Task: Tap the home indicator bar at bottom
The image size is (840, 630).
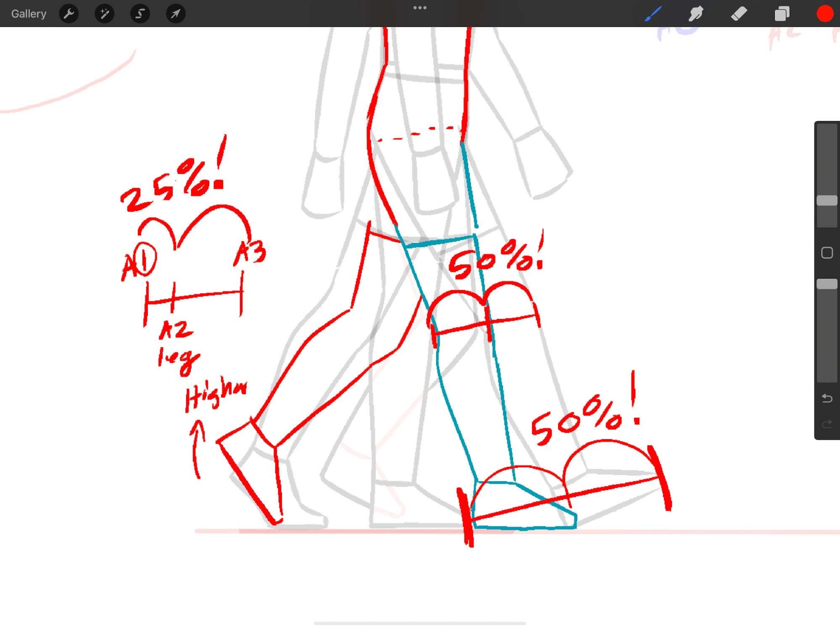Action: pos(420,623)
